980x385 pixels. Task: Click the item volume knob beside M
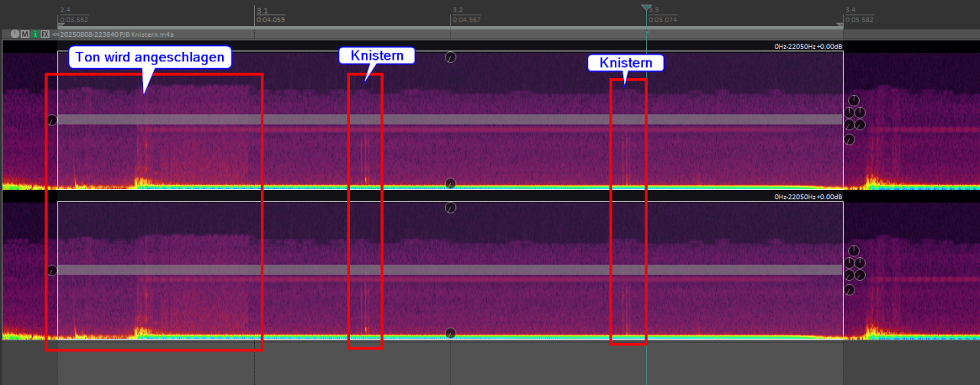15,34
